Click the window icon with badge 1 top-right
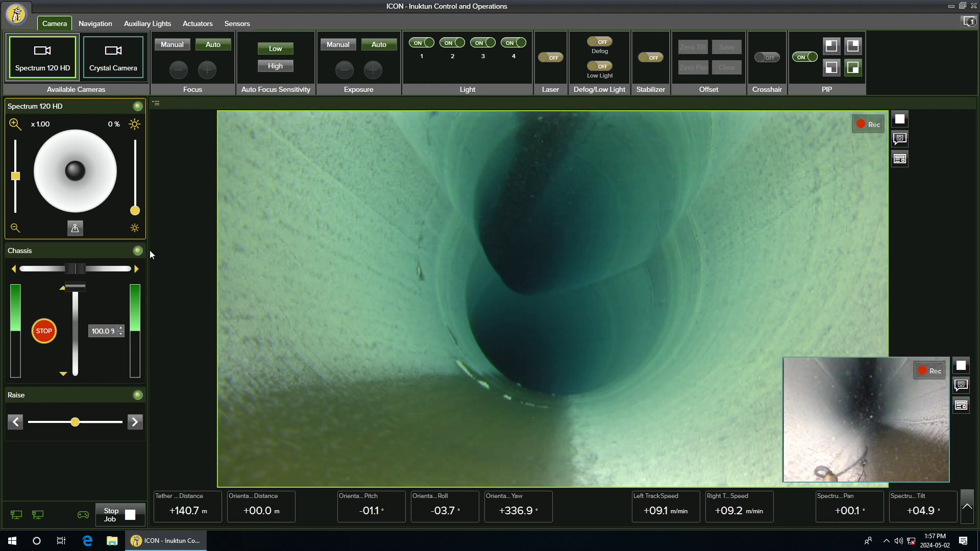The width and height of the screenshot is (980, 551). click(x=969, y=21)
